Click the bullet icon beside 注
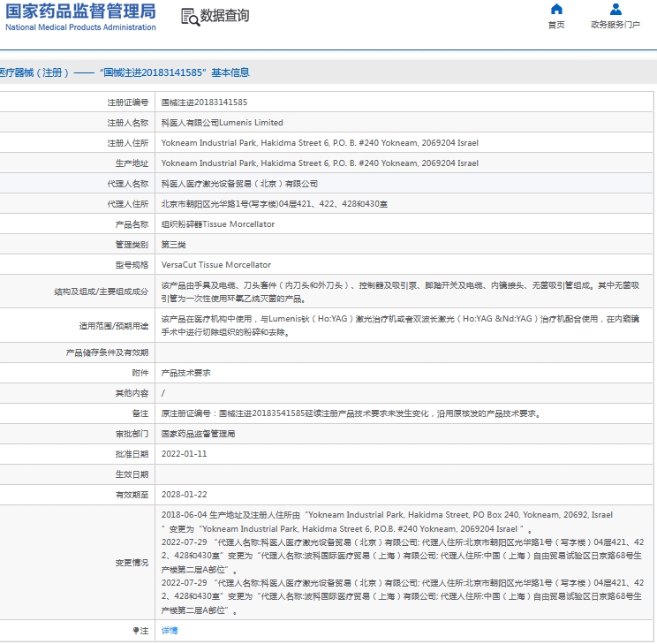 click(136, 630)
